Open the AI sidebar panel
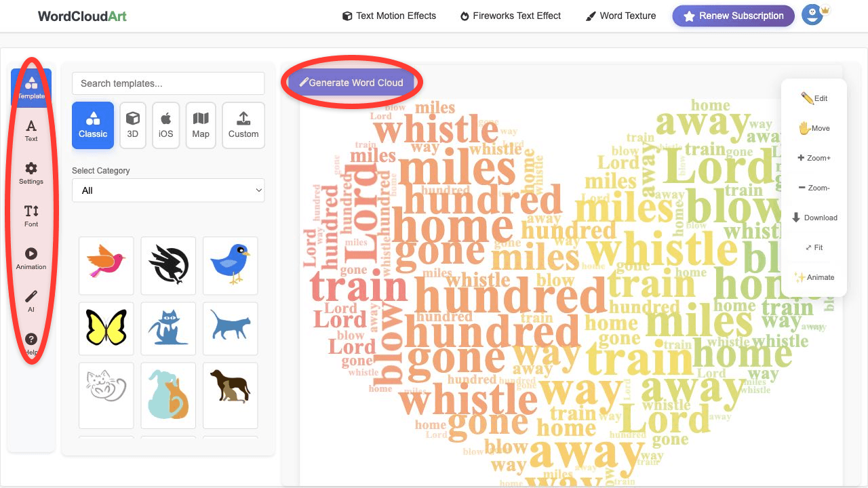 click(31, 302)
